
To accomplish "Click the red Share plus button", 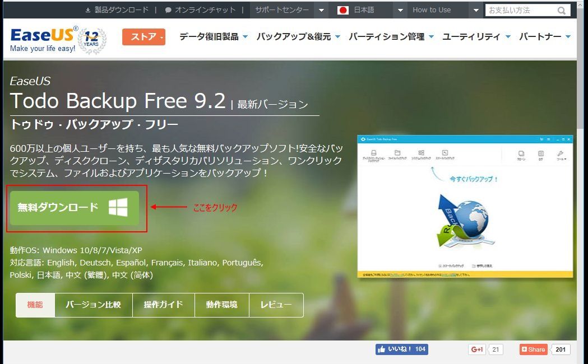I will point(533,349).
